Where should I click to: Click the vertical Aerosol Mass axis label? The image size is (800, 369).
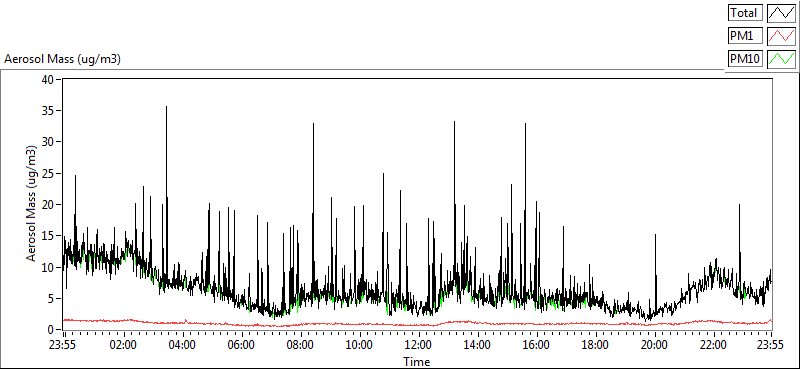[x=32, y=204]
